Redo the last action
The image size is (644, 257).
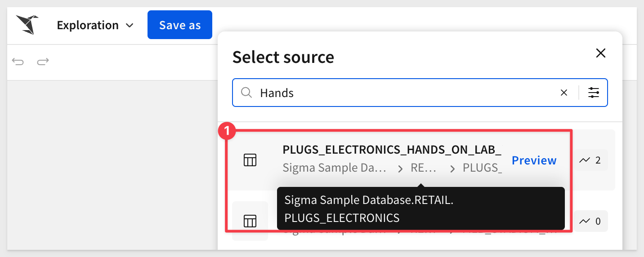pyautogui.click(x=43, y=62)
